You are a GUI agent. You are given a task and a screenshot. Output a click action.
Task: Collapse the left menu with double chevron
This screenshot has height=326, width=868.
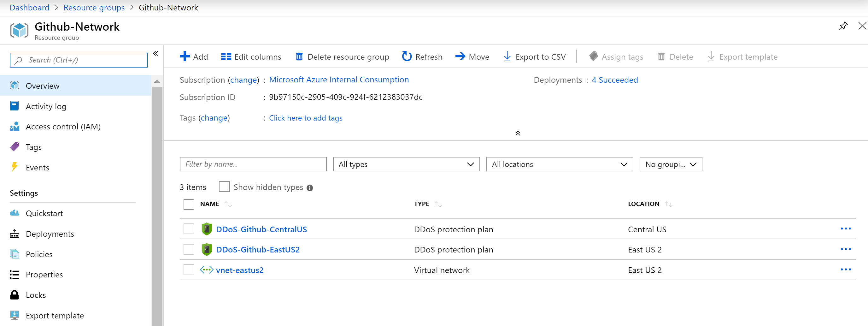tap(156, 53)
